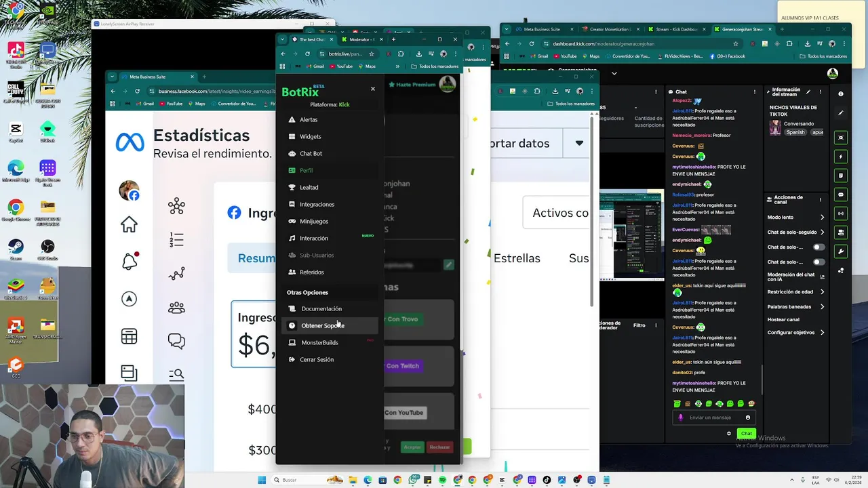Expand Modo lento option

click(x=796, y=218)
